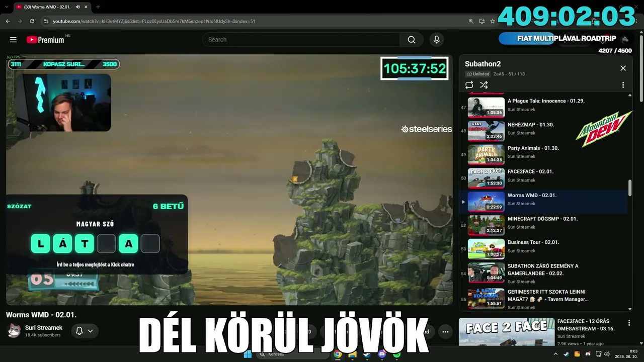Open the zoom magnifier icon in address bar

[x=471, y=21]
